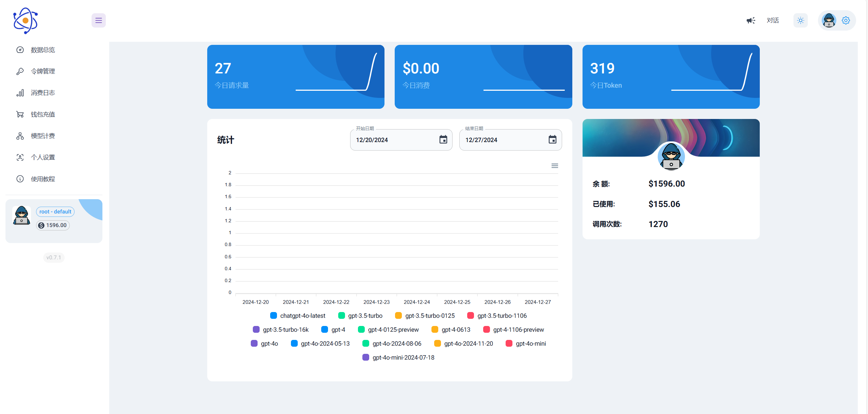Click the 今日请求量 card showing 27
The image size is (868, 414).
(296, 77)
